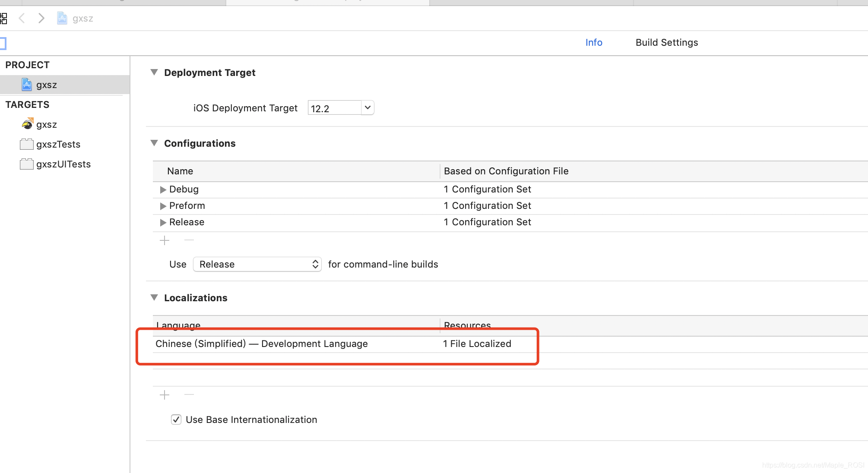Collapse the Localizations section

(154, 297)
